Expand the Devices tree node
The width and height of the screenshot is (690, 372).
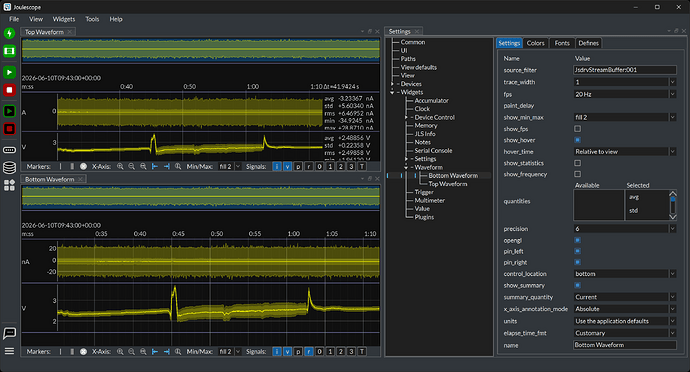point(393,84)
